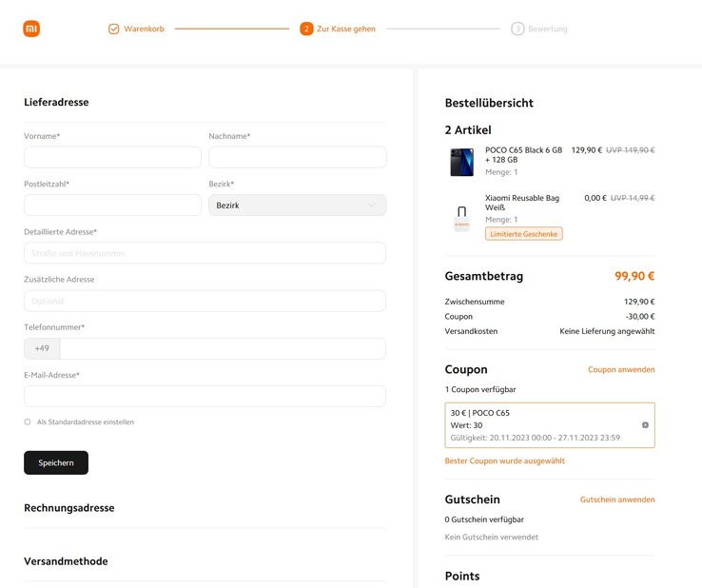Image resolution: width=702 pixels, height=588 pixels.
Task: Open the POCO C65 Black product thumbnail
Action: [x=461, y=162]
